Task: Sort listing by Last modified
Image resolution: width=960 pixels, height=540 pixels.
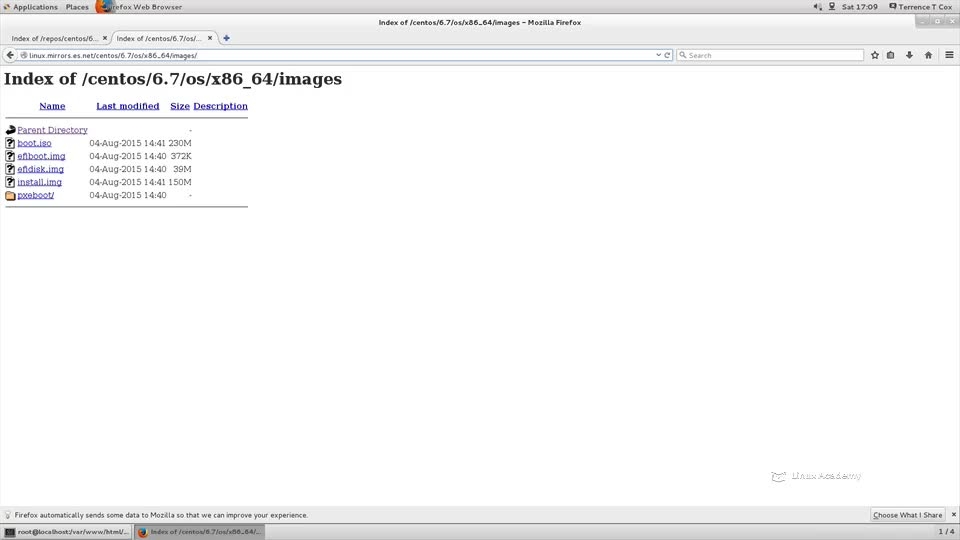Action: pyautogui.click(x=127, y=106)
